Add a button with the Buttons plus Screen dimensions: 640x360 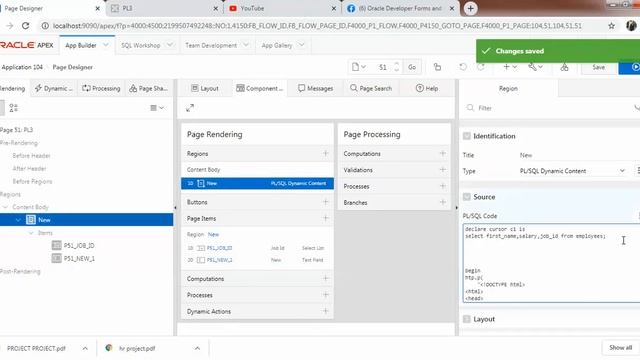point(325,202)
